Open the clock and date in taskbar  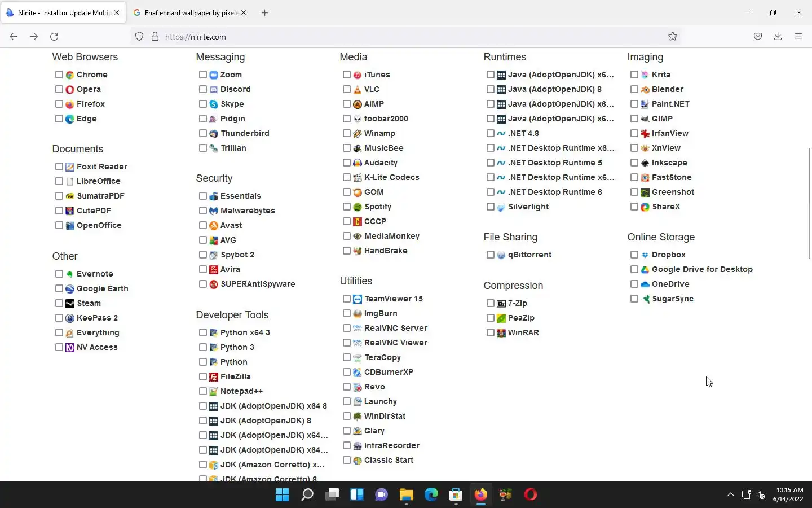coord(788,494)
